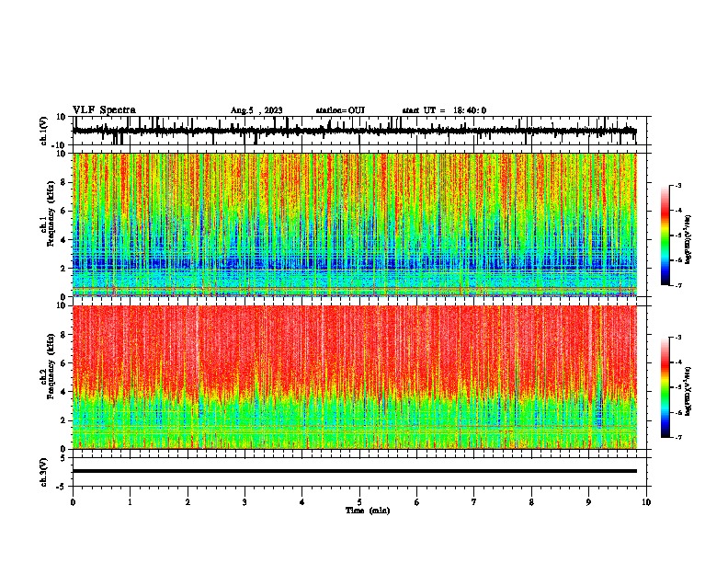
Task: Click the "6" kHz tick on ch.2 axis
Action: 64,363
